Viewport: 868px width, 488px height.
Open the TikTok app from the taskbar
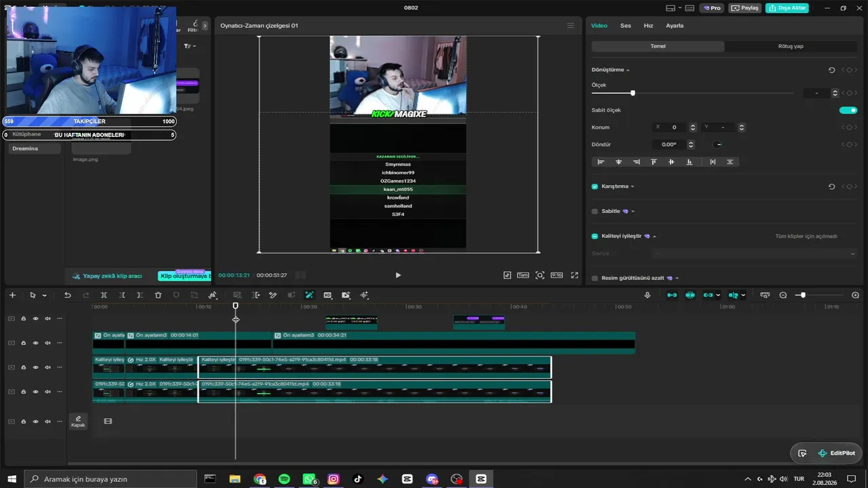[x=358, y=479]
